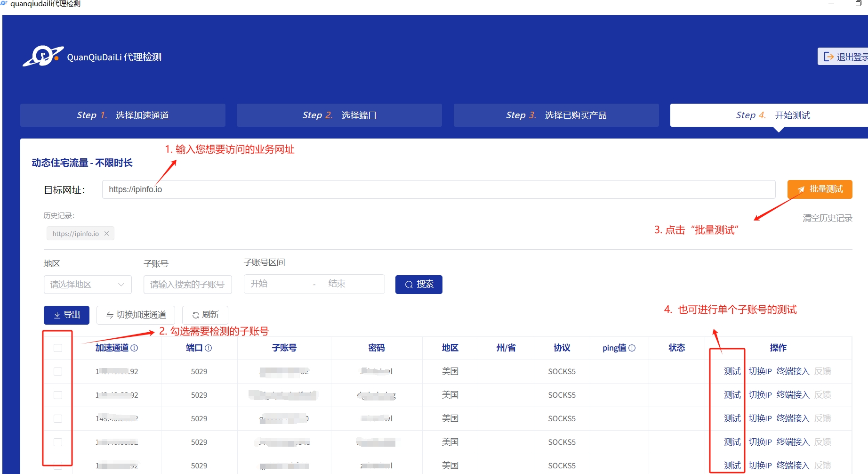This screenshot has width=868, height=474.
Task: Click the 导出 export download button
Action: pyautogui.click(x=66, y=315)
